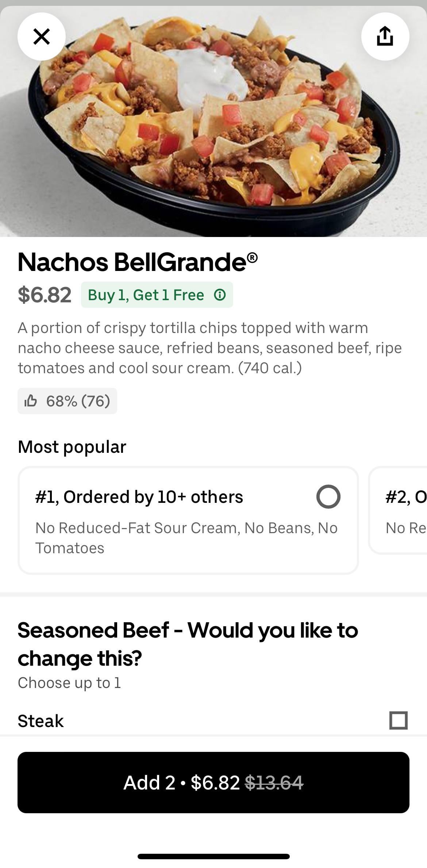Tap the Choose up to 1 hint

pos(69,683)
